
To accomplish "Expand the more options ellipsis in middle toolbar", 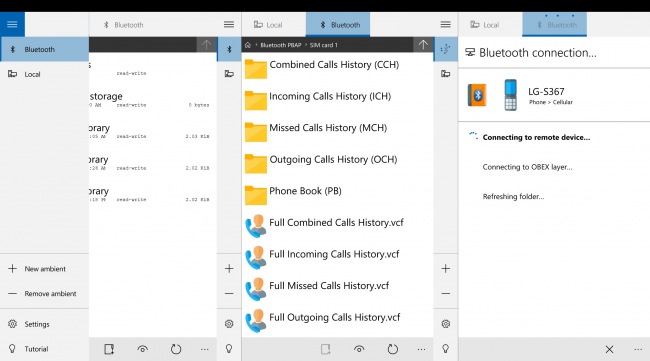I will (x=422, y=349).
